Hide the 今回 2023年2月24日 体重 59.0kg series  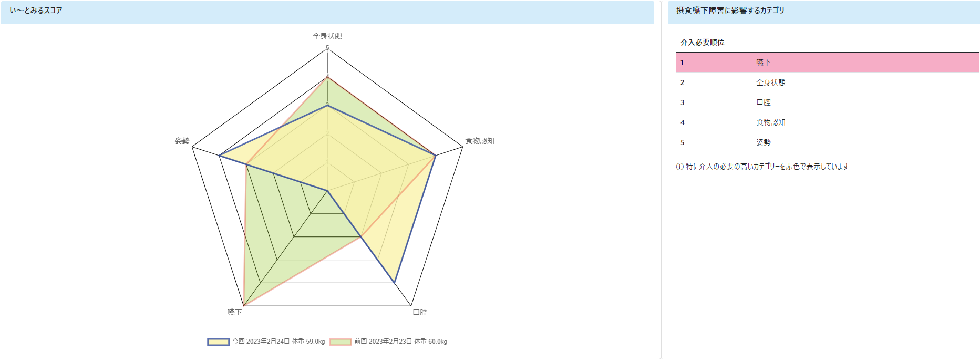[x=278, y=342]
